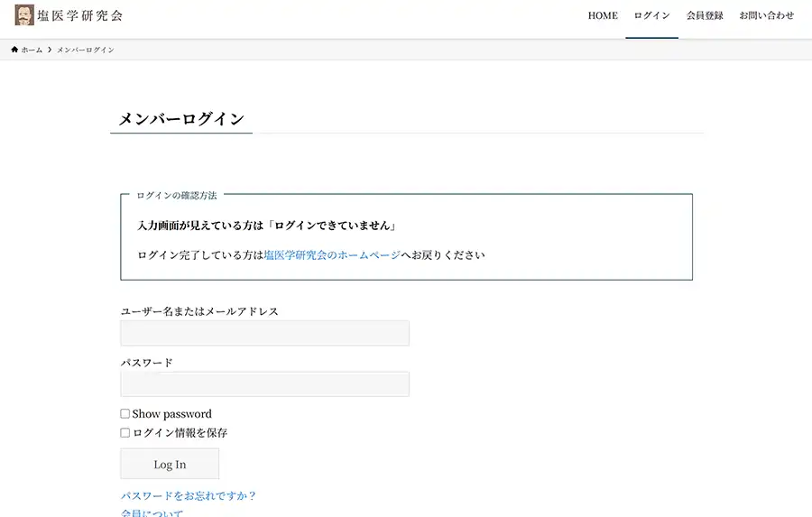The width and height of the screenshot is (812, 517).
Task: Open the HOME navigation menu item
Action: click(603, 16)
